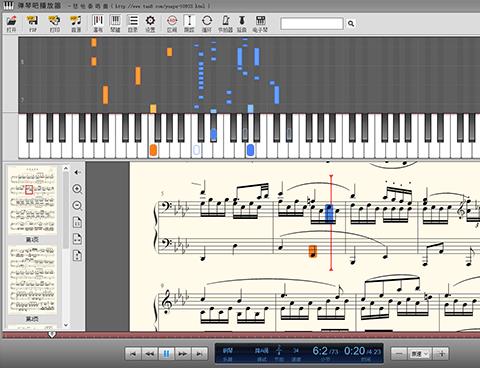Click the thumbnail panel scrollbar thumb
Viewport: 480px width, 368px height.
click(x=66, y=210)
